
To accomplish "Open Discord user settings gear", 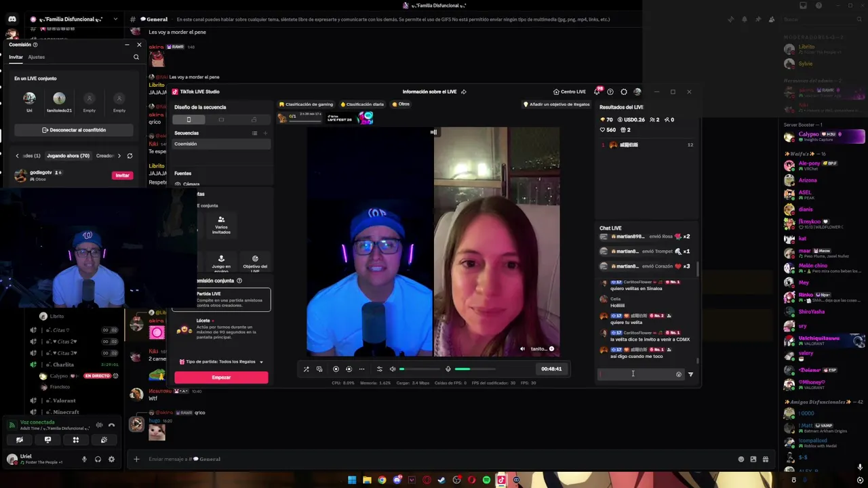I will coord(111,459).
